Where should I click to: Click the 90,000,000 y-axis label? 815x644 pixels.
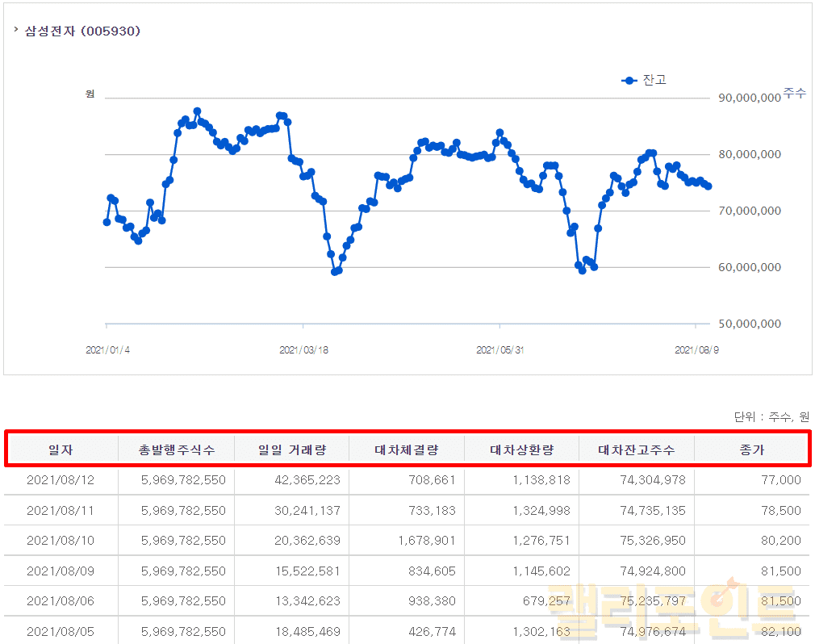[x=749, y=98]
